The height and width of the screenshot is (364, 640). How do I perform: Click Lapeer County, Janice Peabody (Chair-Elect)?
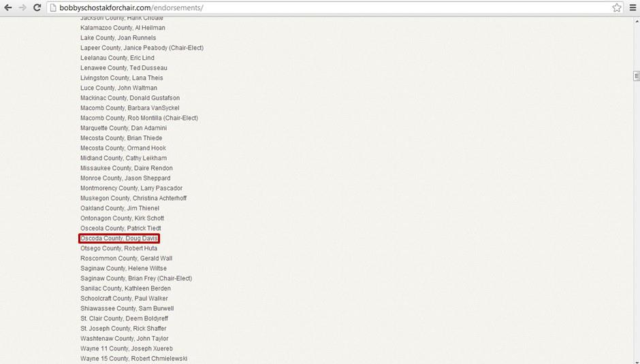(142, 48)
